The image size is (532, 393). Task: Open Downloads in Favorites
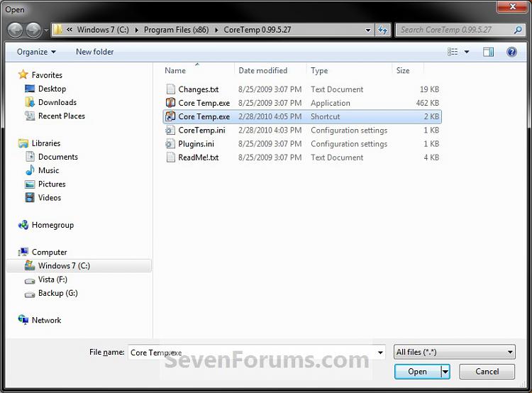[x=57, y=102]
